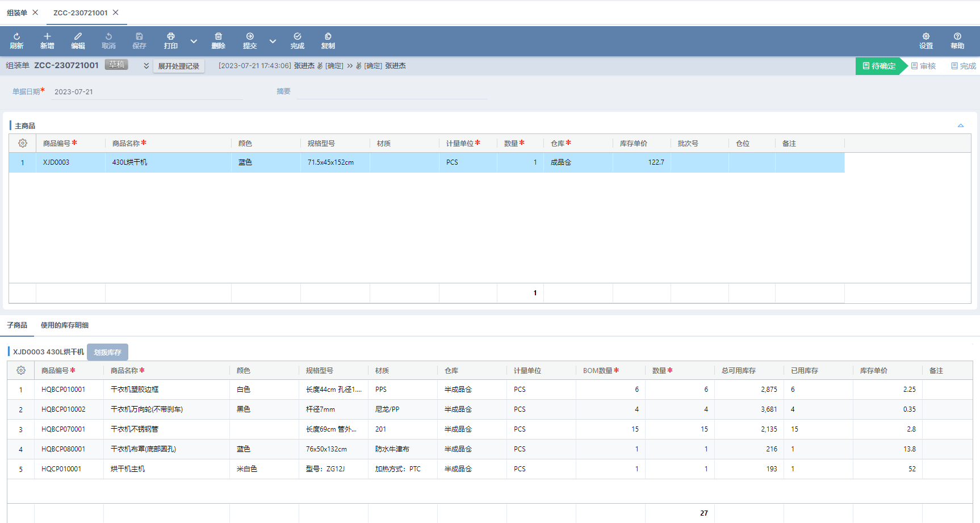Image resolution: width=980 pixels, height=523 pixels.
Task: Expand the submit options dropdown arrow
Action: coord(273,41)
